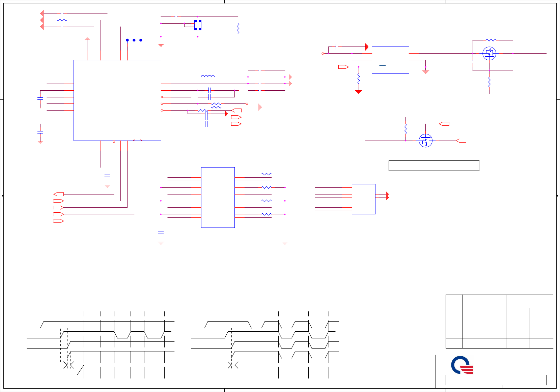Click the MOSFET between the two red ports
The height and width of the screenshot is (392, 560).
click(x=426, y=141)
